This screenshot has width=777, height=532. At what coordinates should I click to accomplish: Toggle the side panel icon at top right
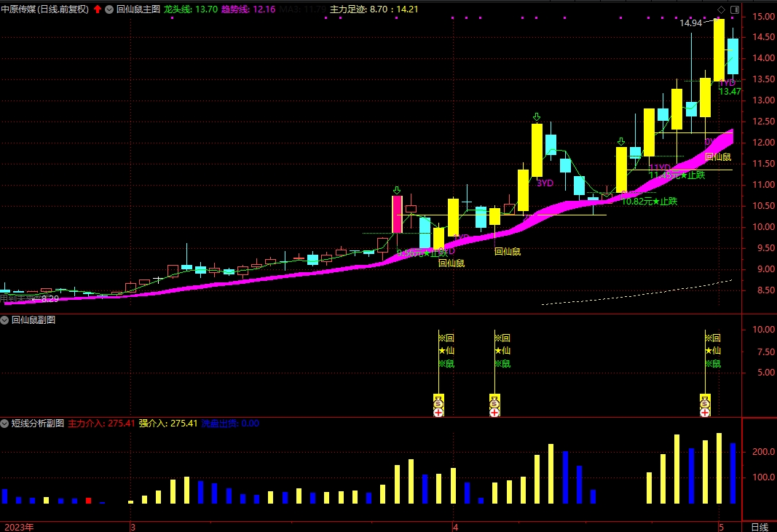(734, 9)
